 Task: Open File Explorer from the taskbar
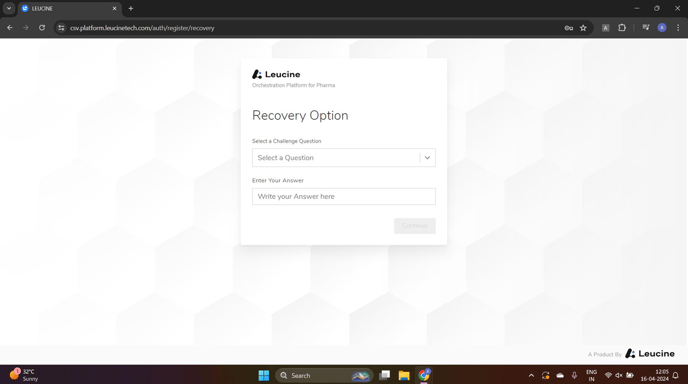(404, 375)
